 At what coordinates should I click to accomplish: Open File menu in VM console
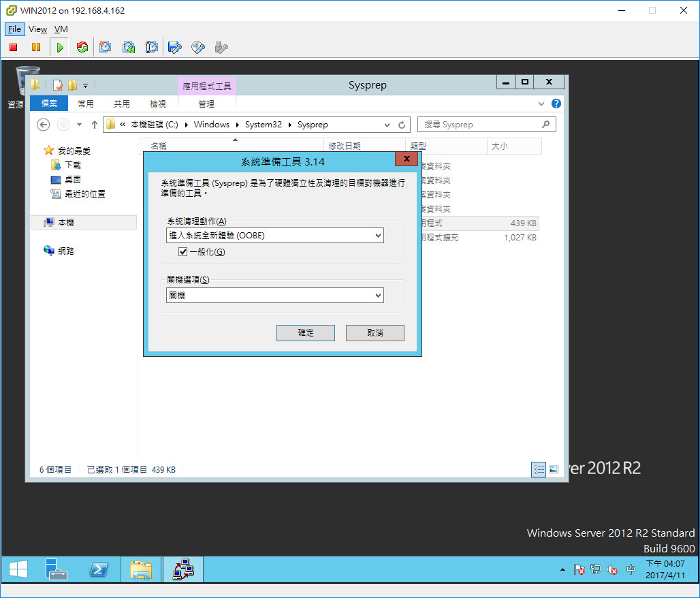14,29
